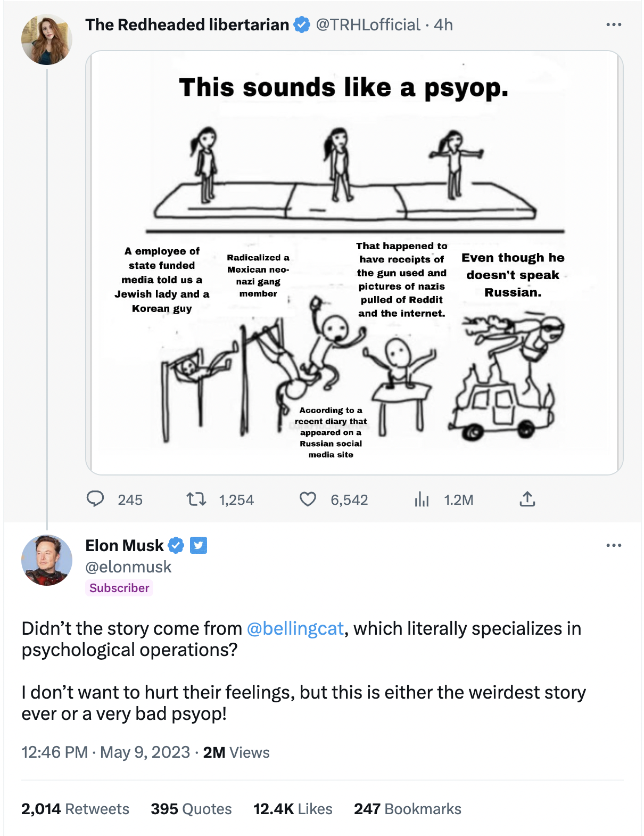Click the verified badge next to Elon Musk
This screenshot has height=836, width=644.
pos(176,545)
